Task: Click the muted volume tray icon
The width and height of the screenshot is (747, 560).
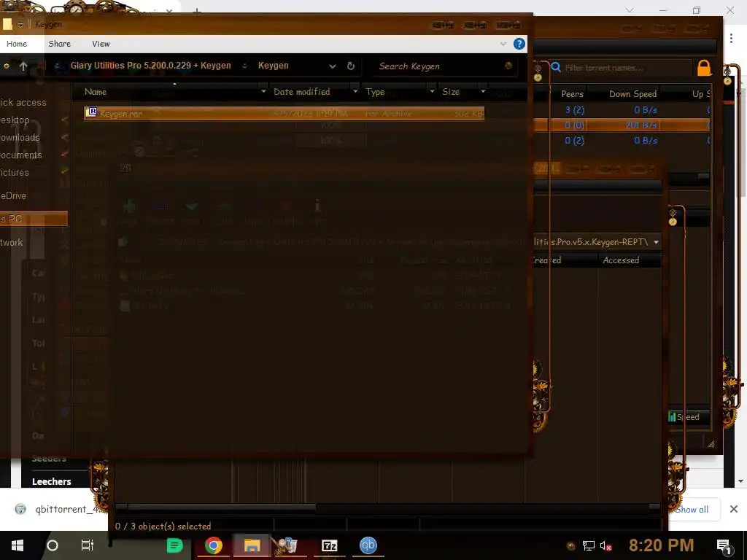Action: tap(605, 545)
